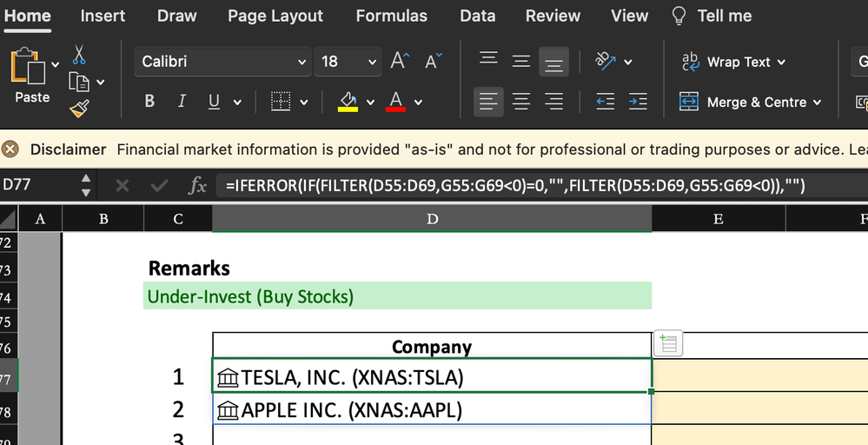Activate the Format Painter brush
The width and height of the screenshot is (868, 445).
click(x=80, y=109)
